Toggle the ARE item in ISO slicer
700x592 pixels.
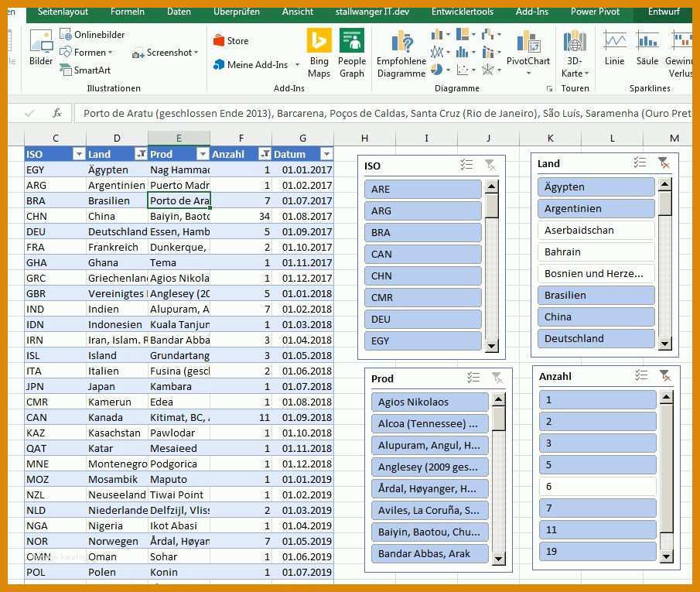pos(423,189)
